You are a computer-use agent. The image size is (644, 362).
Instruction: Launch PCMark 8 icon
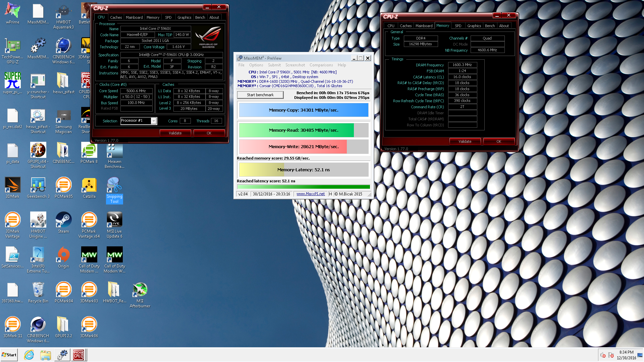coord(89,153)
